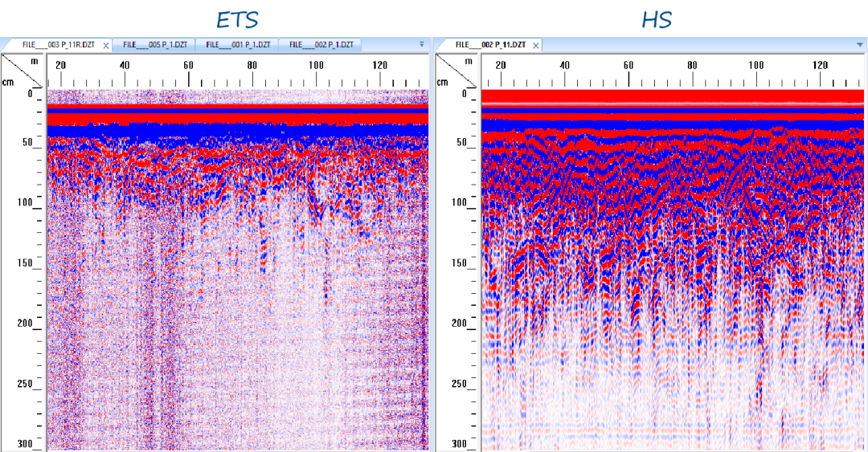
Task: Switch to the FILE___002 P_1.DZT tab
Action: tap(319, 45)
